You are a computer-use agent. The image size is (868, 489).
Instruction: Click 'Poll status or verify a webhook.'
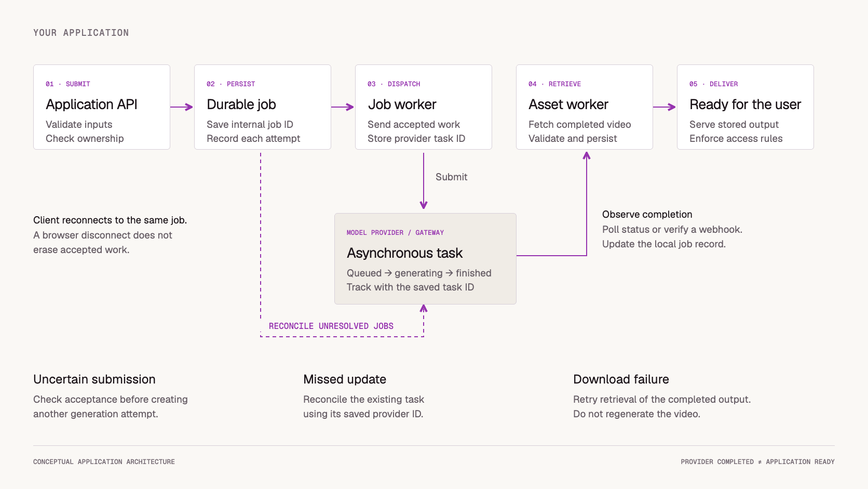672,229
